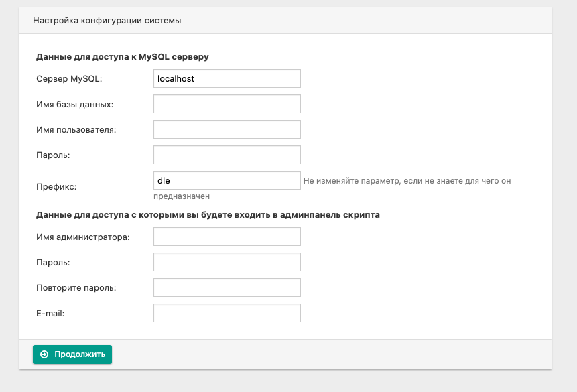Click the Сервер MySQL label
This screenshot has width=577, height=392.
coord(69,79)
